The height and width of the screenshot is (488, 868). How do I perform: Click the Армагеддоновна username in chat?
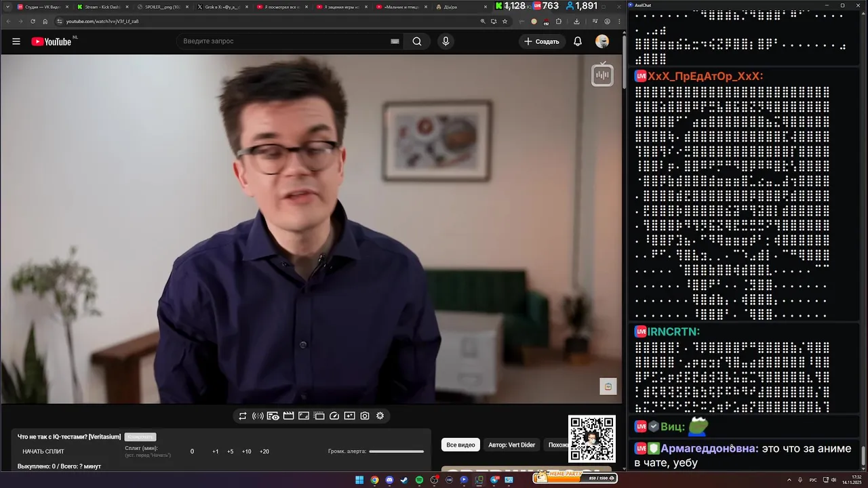click(x=709, y=449)
